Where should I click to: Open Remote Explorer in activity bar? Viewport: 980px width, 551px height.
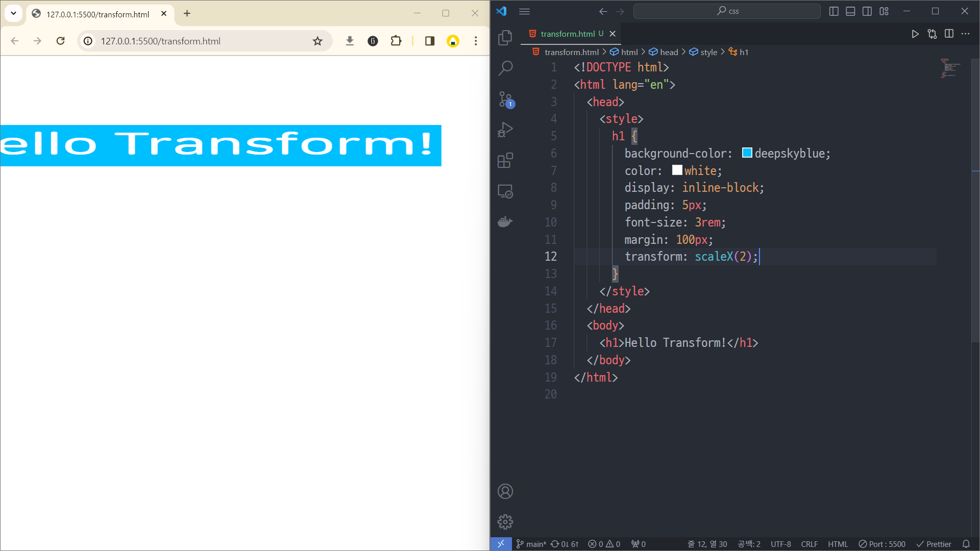[x=505, y=191]
